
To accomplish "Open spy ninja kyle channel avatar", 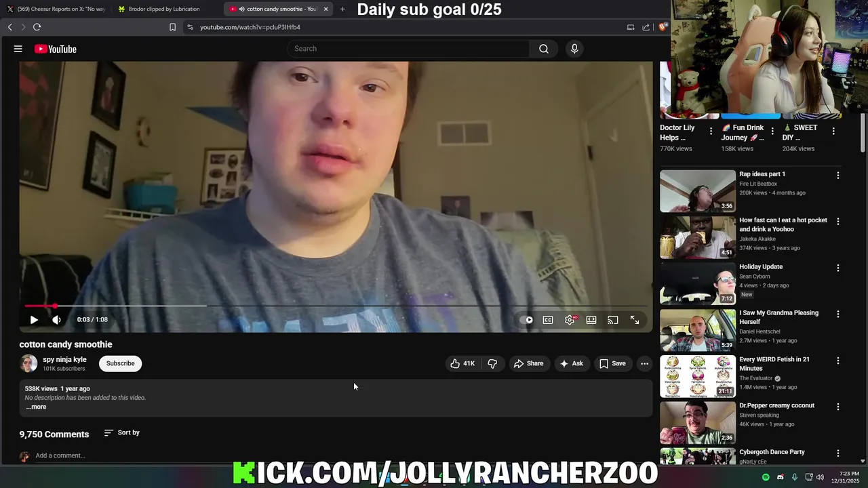I will coord(28,364).
